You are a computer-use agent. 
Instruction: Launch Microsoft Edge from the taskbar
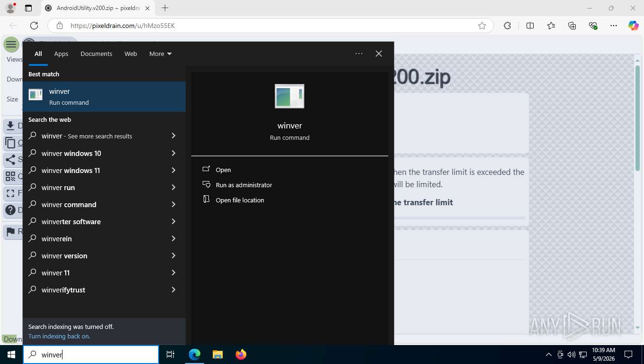click(195, 355)
